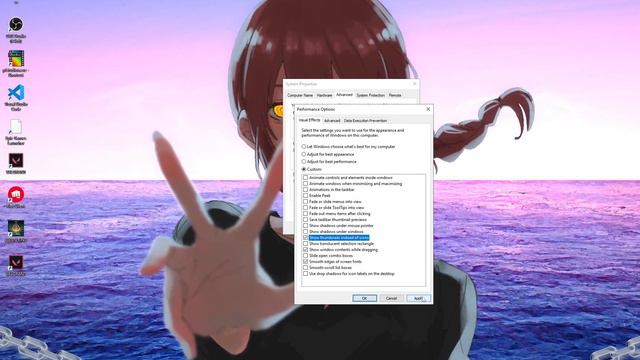This screenshot has width=640, height=360.
Task: Enable Show shadows under windows
Action: pos(306,231)
